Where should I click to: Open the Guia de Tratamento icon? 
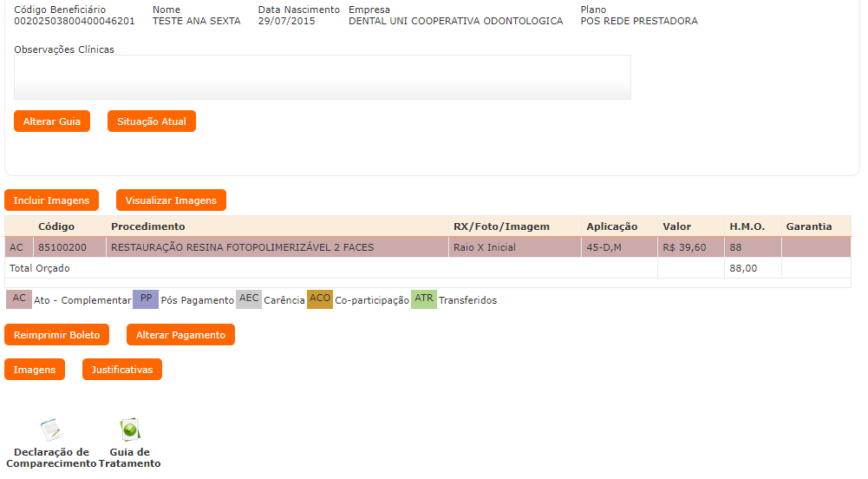[130, 430]
